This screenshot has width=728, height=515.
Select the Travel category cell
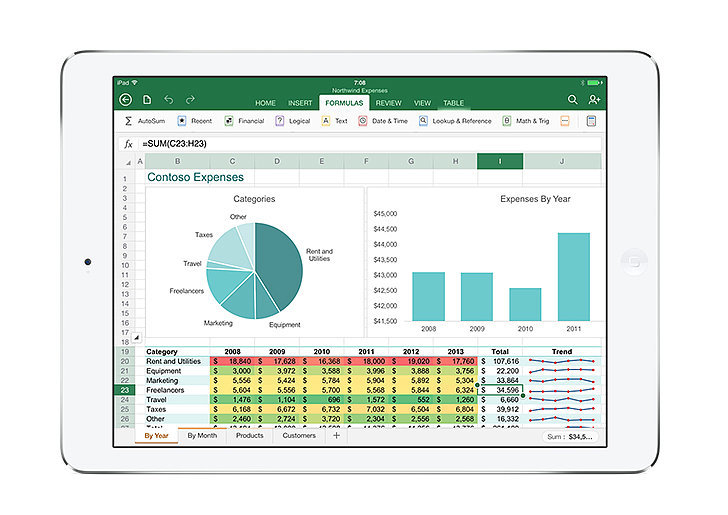177,400
